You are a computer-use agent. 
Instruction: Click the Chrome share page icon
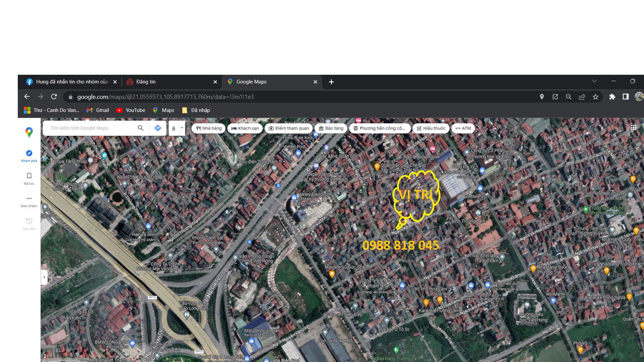582,97
